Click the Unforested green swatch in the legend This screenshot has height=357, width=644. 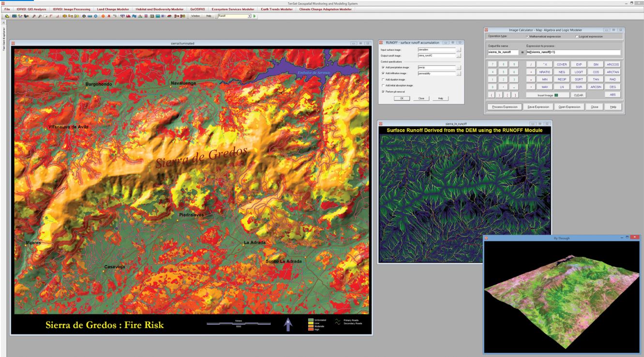310,320
